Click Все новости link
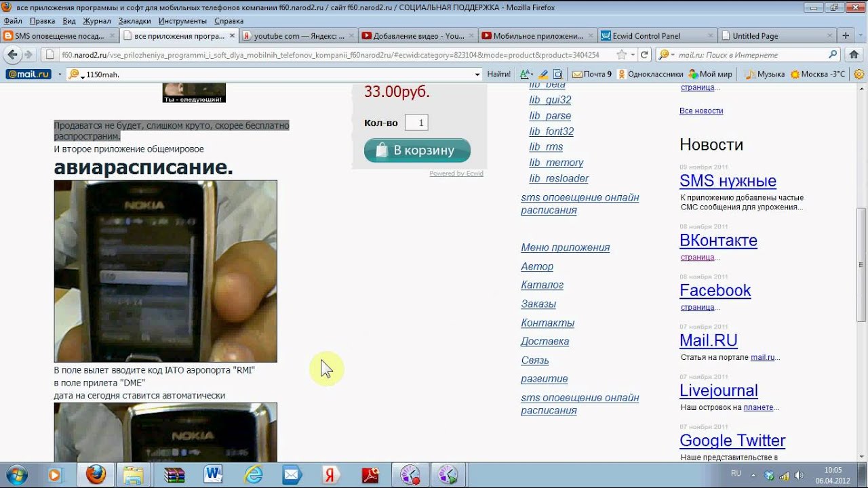 [x=701, y=110]
